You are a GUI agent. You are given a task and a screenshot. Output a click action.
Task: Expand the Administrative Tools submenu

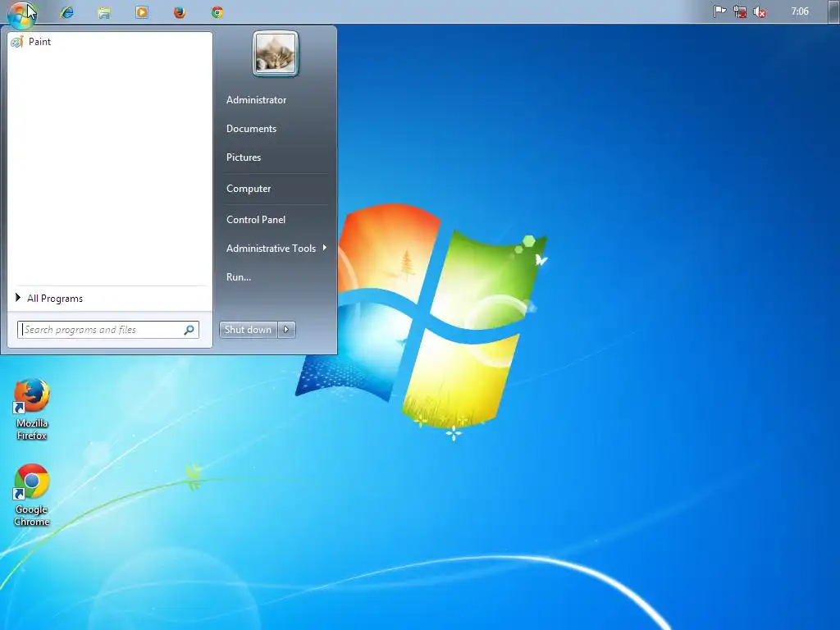[x=276, y=248]
